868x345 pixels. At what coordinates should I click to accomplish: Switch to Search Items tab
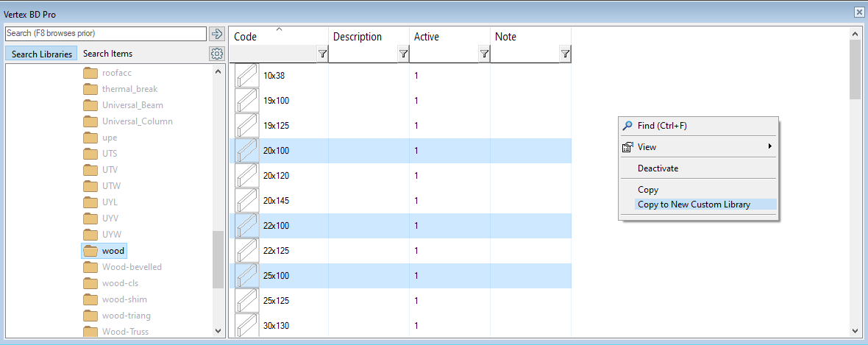[x=107, y=54]
